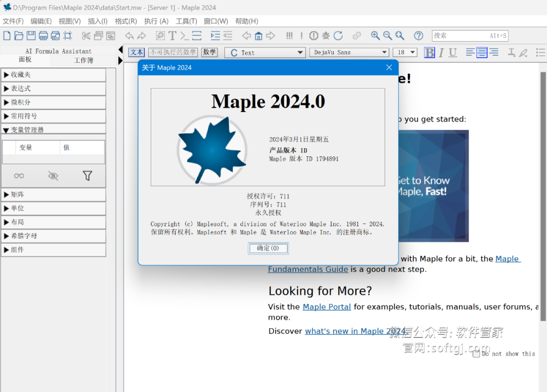The image size is (547, 392).
Task: Toggle hidden variables with the crossed-eye icon
Action: (x=53, y=176)
